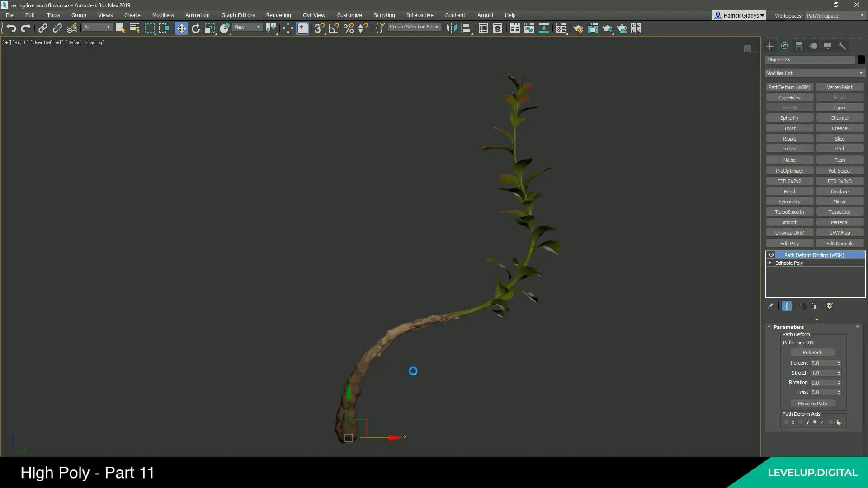
Task: Open the Workspaces PatWorkspace dropdown
Action: point(835,16)
